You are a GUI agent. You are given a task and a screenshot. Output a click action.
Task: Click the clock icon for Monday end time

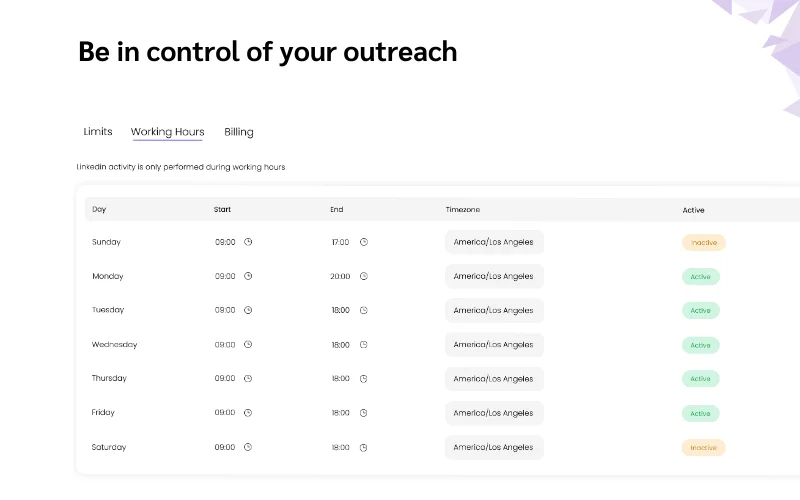point(364,276)
